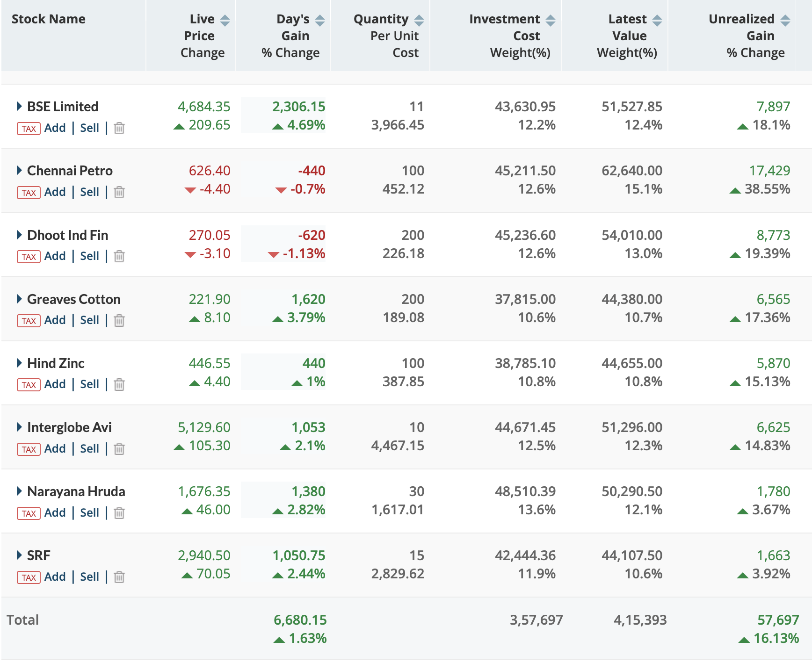
Task: Click the Stock Name column header
Action: pyautogui.click(x=49, y=19)
